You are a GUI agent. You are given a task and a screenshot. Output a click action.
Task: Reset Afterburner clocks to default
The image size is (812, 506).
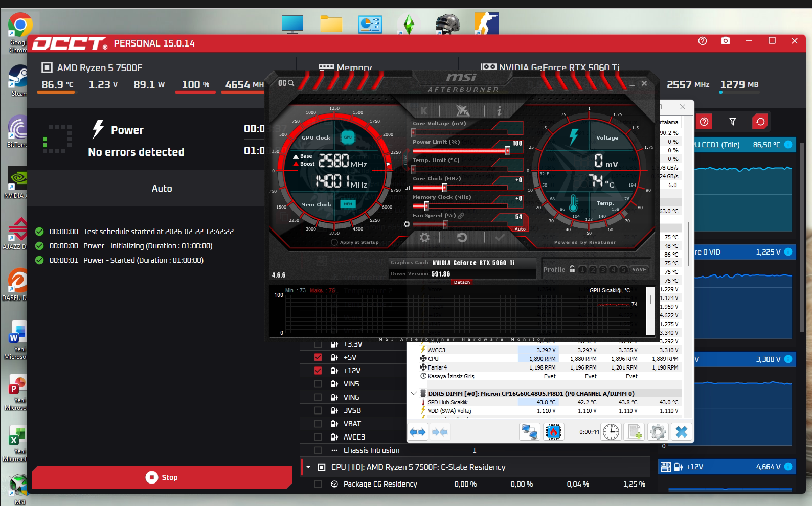[x=462, y=237]
